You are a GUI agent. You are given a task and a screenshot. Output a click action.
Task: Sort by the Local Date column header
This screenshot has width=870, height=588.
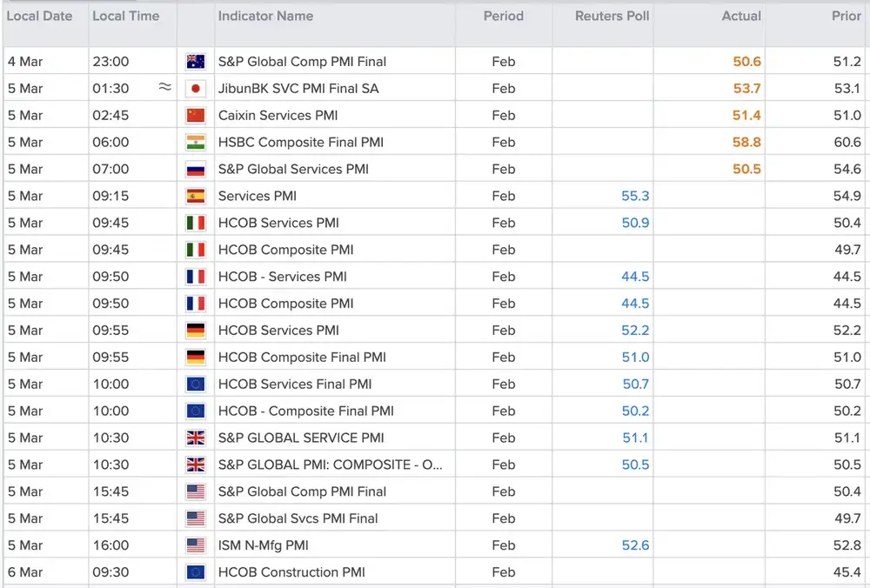click(39, 16)
